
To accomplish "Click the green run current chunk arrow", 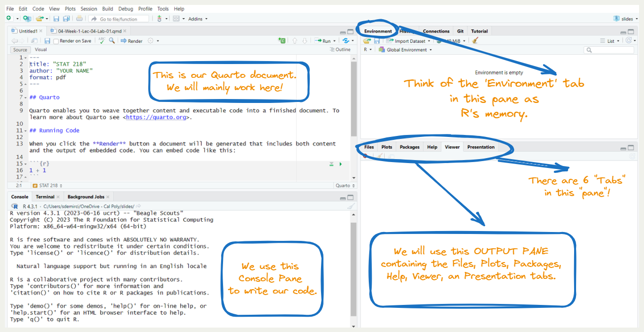I will (x=341, y=164).
